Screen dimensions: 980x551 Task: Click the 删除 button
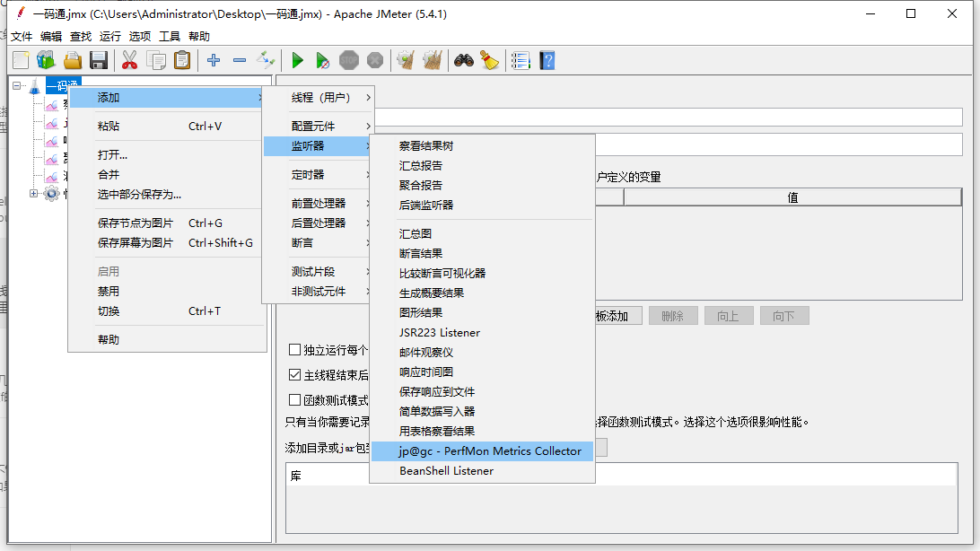click(673, 316)
